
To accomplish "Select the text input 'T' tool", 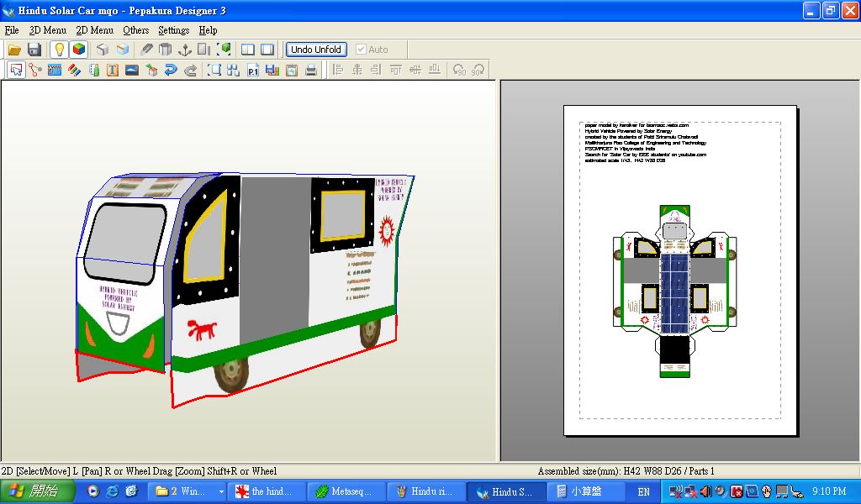I will click(x=112, y=71).
